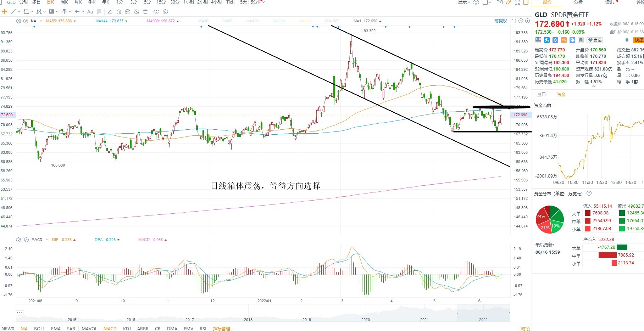Viewport: 644px width, 331px height.
Task: Add GLD to watchlist via 自选
Action: (595, 40)
